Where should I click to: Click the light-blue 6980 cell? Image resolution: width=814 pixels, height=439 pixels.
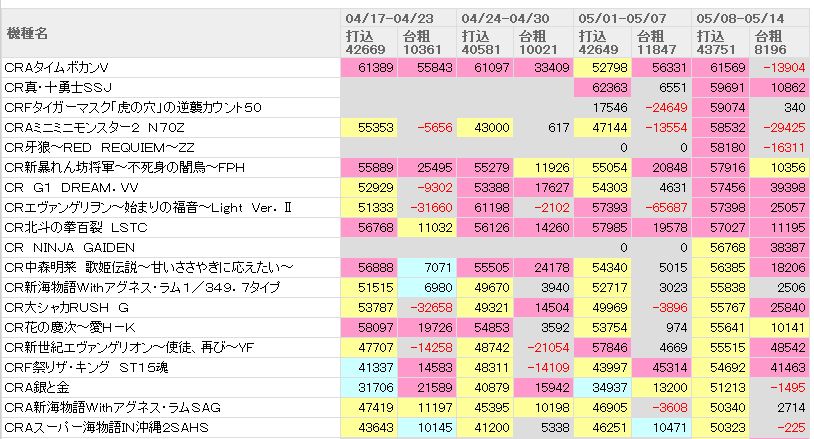[x=428, y=287]
